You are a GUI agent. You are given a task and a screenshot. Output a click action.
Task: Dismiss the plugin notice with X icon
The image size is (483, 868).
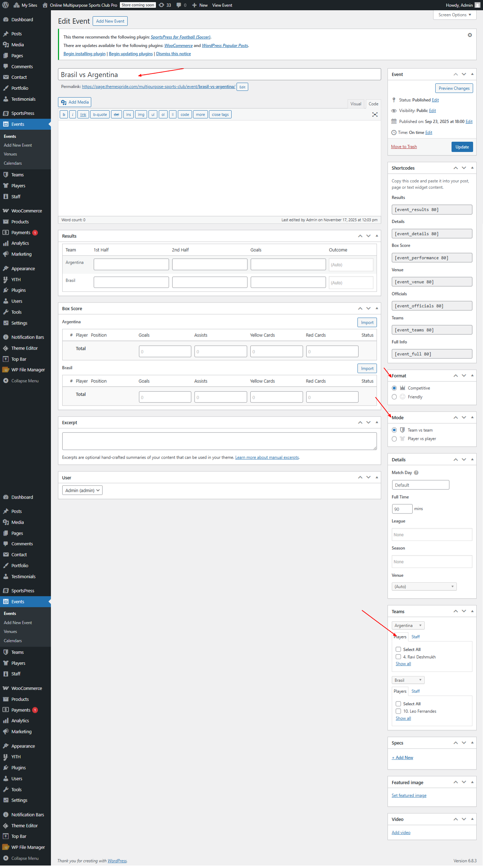pyautogui.click(x=470, y=35)
